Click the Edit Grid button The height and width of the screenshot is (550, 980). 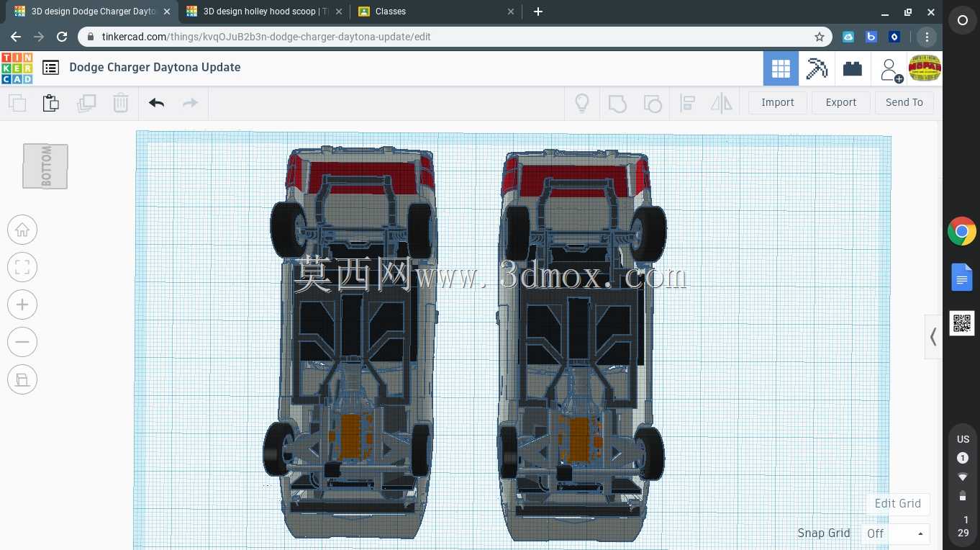point(898,504)
